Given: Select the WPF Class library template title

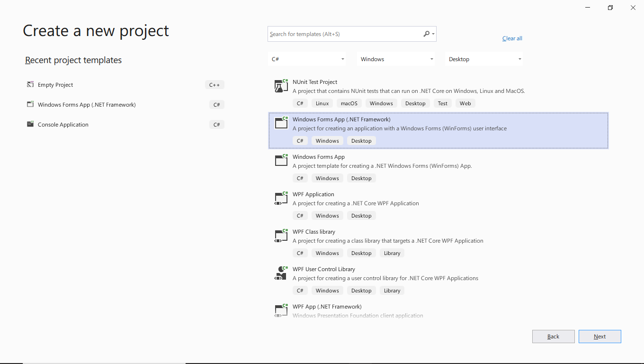Looking at the screenshot, I should [313, 232].
